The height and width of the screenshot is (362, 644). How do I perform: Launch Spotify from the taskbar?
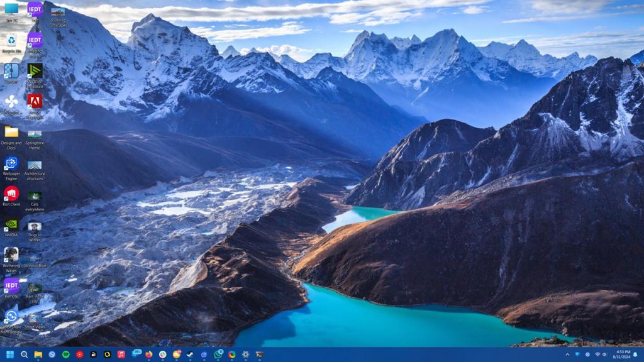[x=65, y=355]
